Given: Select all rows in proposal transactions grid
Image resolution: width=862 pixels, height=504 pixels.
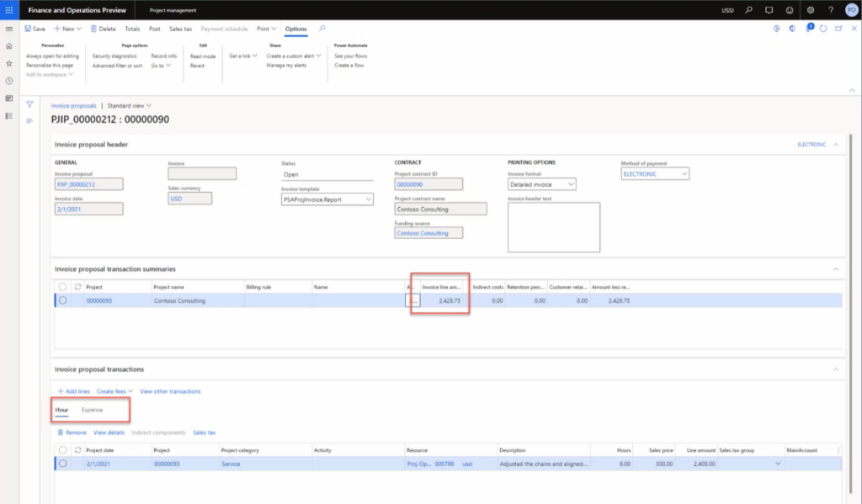Looking at the screenshot, I should [x=62, y=450].
